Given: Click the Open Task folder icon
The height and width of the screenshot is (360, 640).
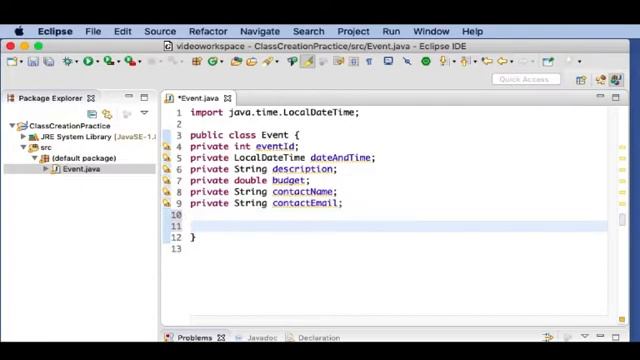Looking at the screenshot, I should 252,62.
